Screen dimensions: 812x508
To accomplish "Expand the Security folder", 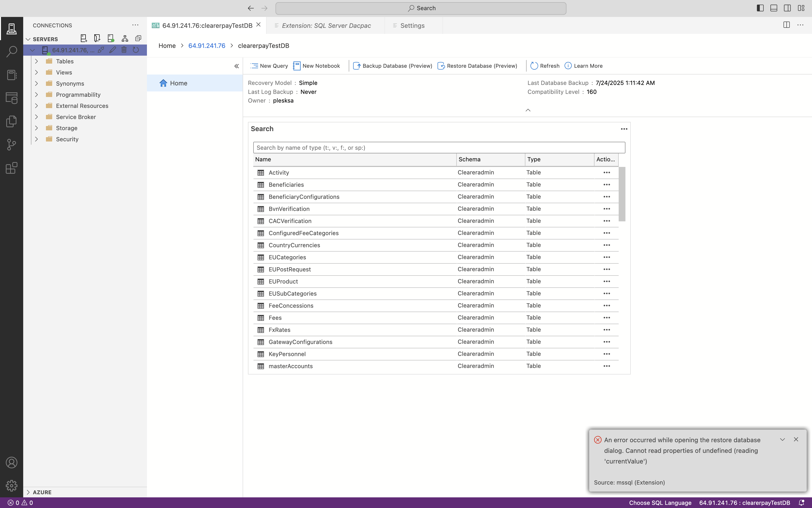I will 36,139.
